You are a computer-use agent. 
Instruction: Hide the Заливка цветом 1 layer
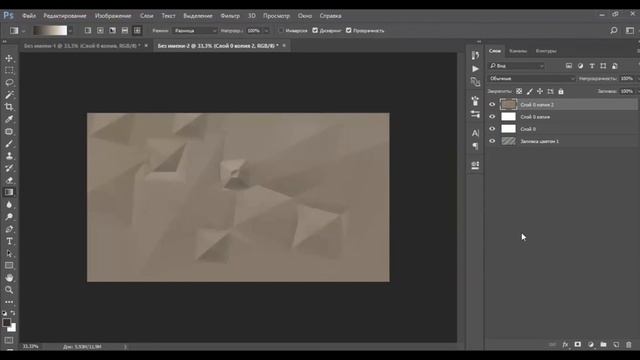(492, 141)
